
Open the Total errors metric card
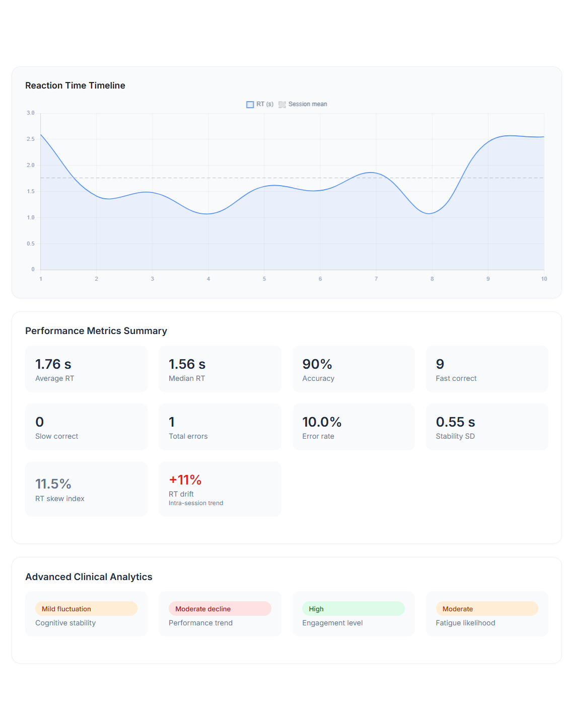(220, 427)
